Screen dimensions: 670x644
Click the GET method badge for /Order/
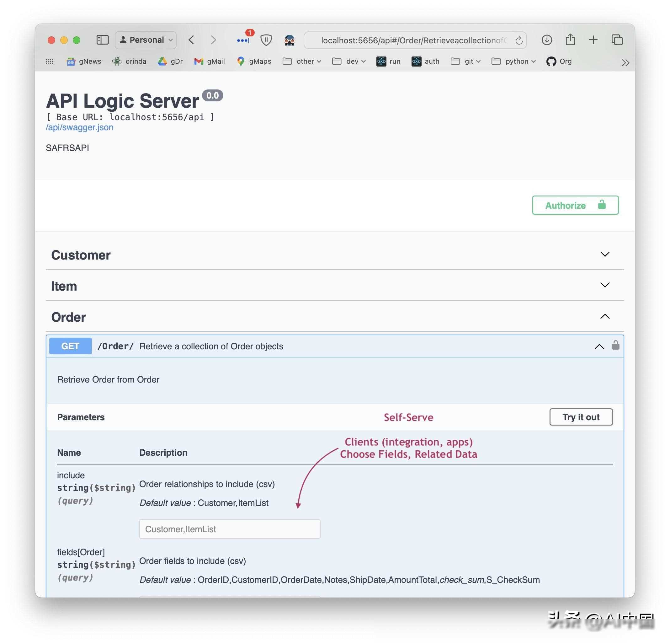pos(70,346)
